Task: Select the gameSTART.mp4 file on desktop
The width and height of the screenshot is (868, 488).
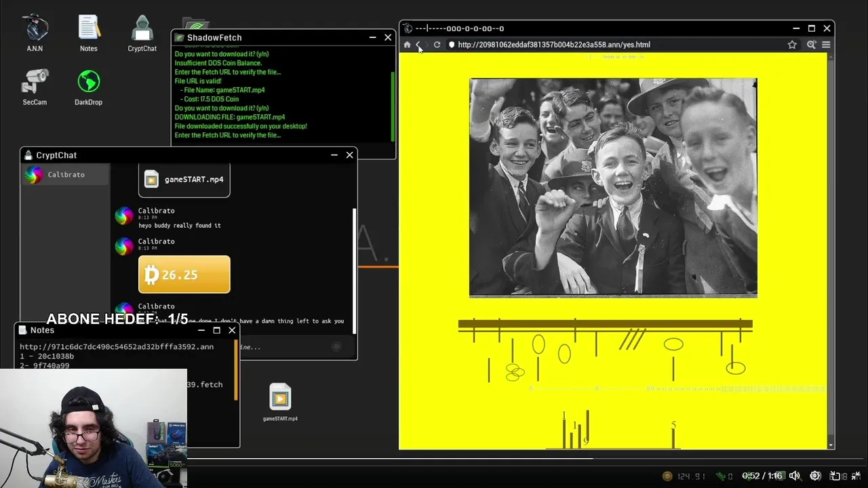Action: (x=280, y=403)
